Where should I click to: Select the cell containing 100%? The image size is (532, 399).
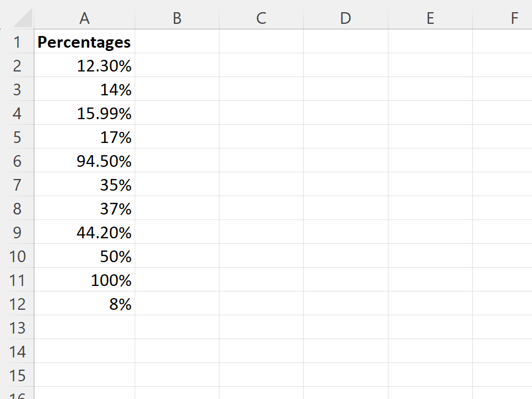tap(84, 280)
